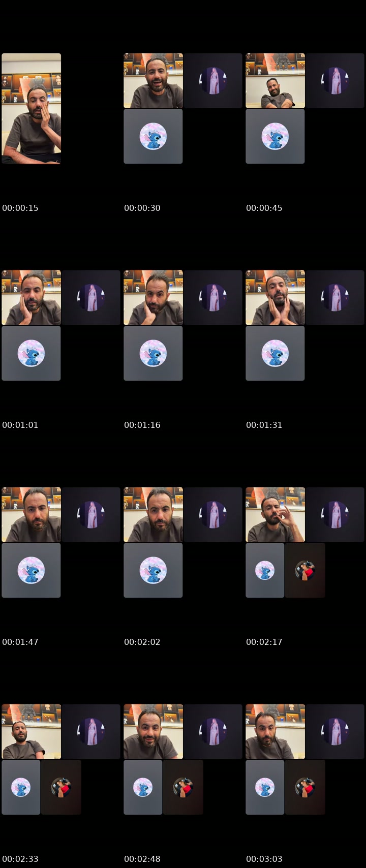Select the purple dress avatar in the 00:00:45 frame
The width and height of the screenshot is (366, 868).
335,81
